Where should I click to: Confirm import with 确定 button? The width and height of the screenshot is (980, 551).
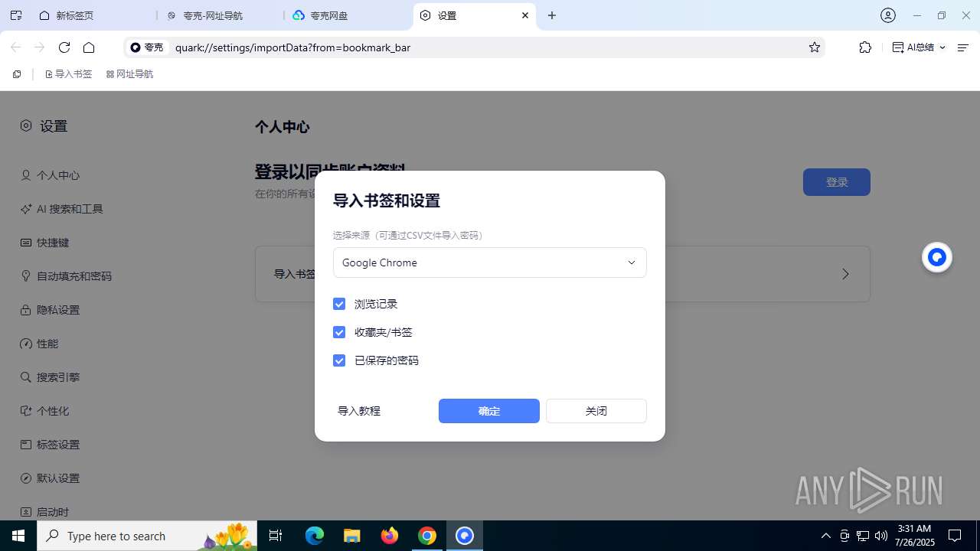point(489,411)
